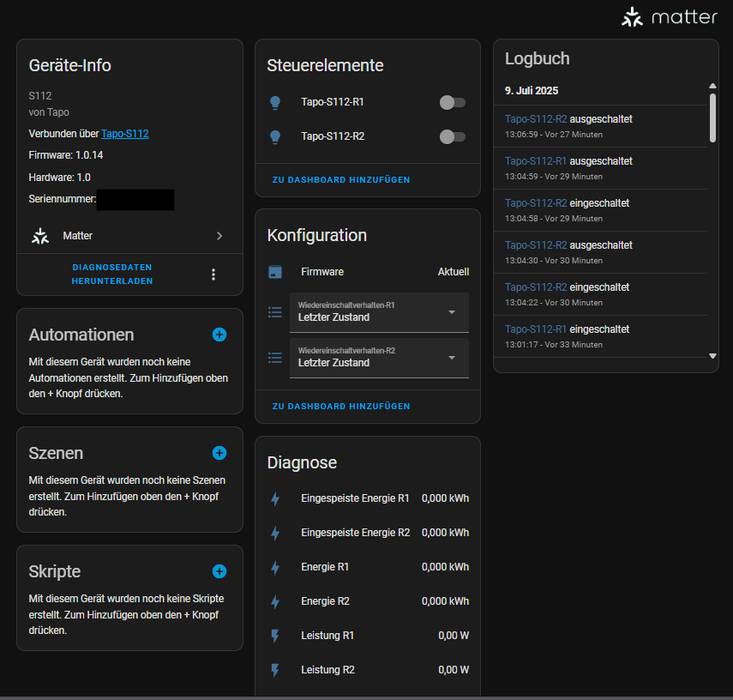Click the Firmware update icon in Konfiguration

(x=275, y=272)
